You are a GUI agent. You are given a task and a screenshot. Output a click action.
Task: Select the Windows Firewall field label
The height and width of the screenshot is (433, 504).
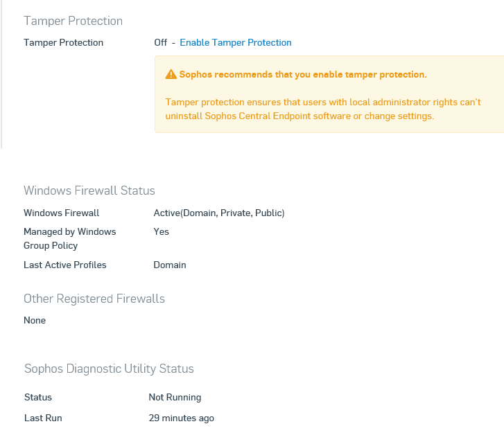coord(62,213)
